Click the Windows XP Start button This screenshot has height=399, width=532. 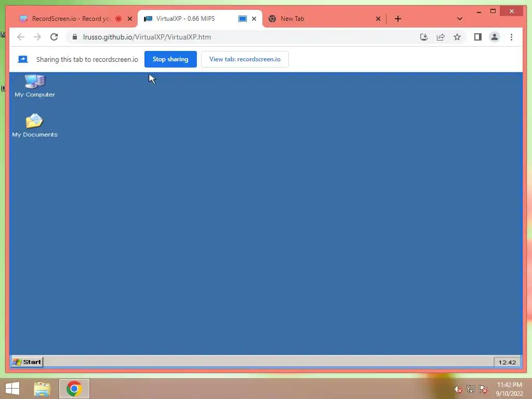click(27, 362)
